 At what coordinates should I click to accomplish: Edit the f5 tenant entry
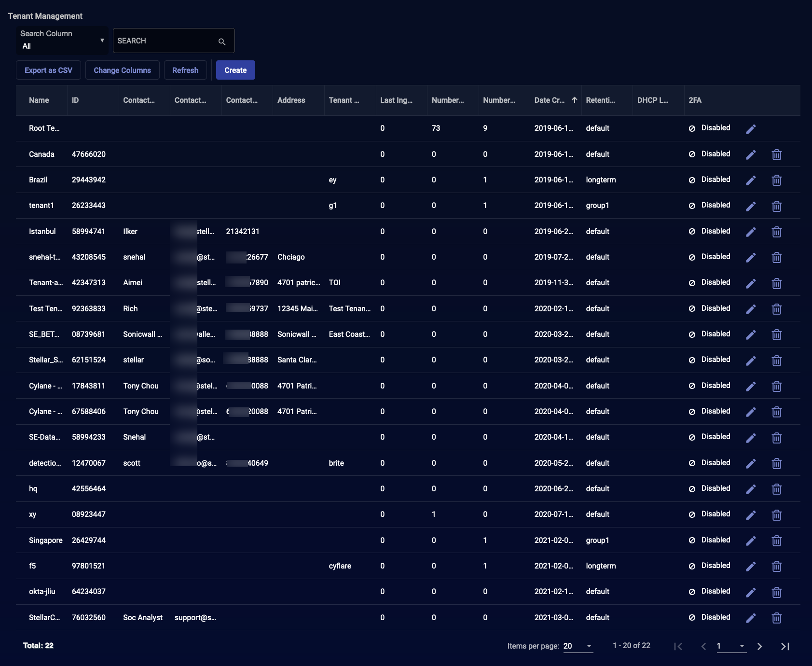pyautogui.click(x=751, y=566)
